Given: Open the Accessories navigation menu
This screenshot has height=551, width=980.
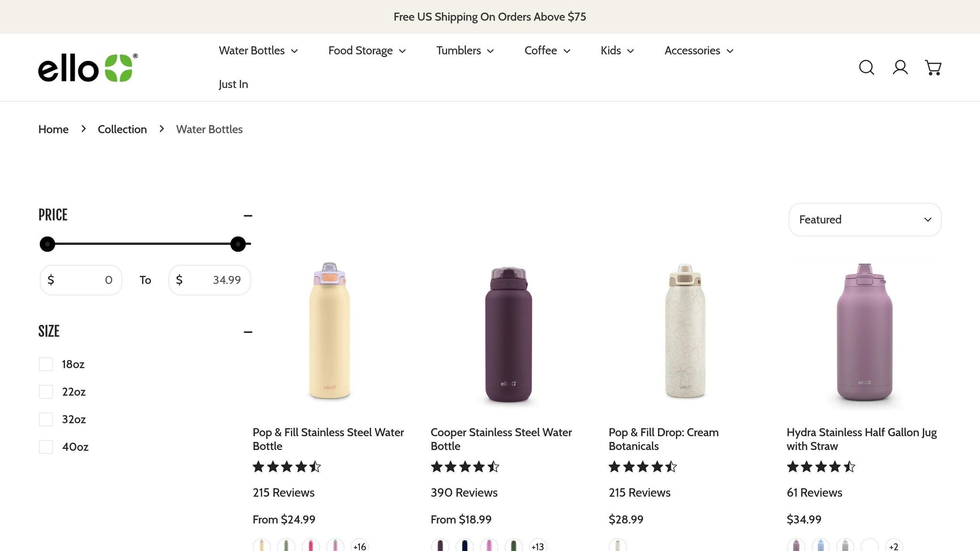Looking at the screenshot, I should click(699, 51).
